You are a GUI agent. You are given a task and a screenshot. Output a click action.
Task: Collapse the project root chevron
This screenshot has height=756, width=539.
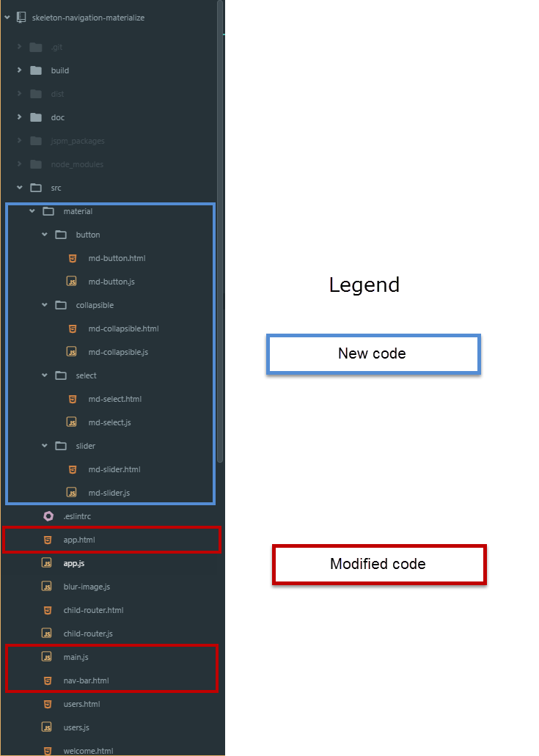click(x=7, y=18)
